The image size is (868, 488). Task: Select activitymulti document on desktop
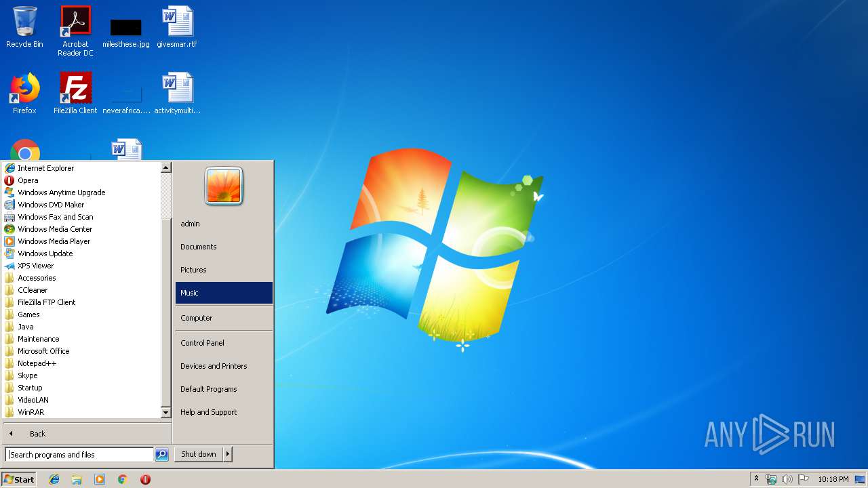177,94
